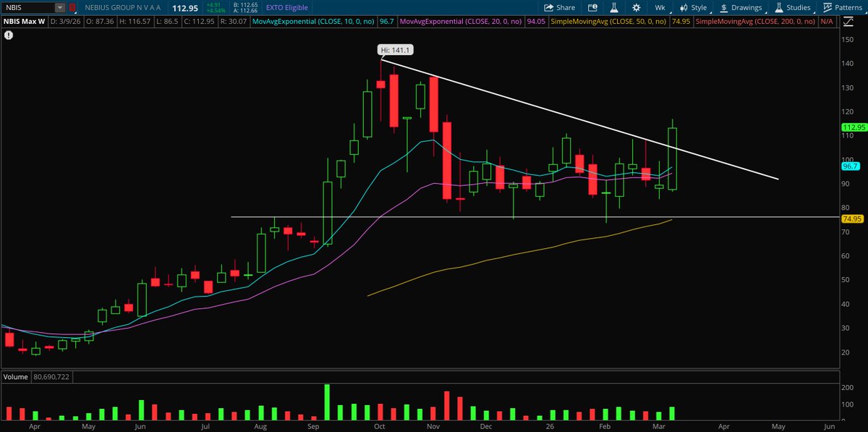Click the horizontal support line drawing
Image resolution: width=868 pixels, height=432 pixels.
click(x=535, y=217)
